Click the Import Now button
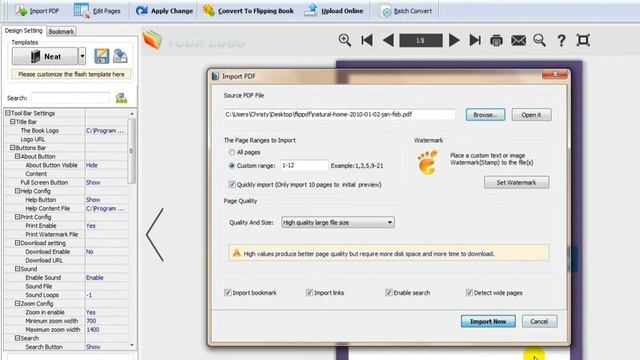This screenshot has height=360, width=640. [x=488, y=322]
